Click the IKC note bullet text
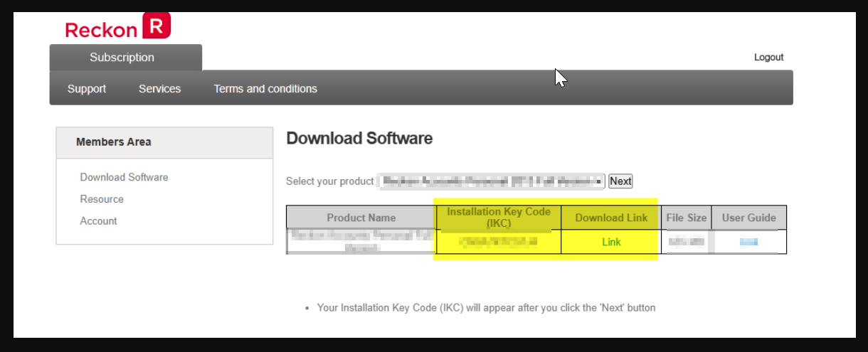 click(x=486, y=308)
